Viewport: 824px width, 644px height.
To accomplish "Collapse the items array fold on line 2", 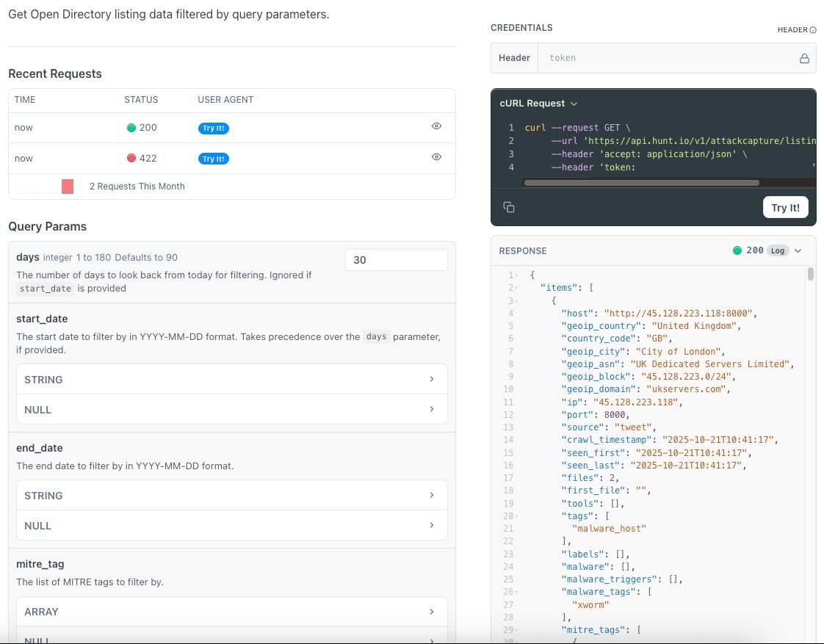I will [x=516, y=288].
